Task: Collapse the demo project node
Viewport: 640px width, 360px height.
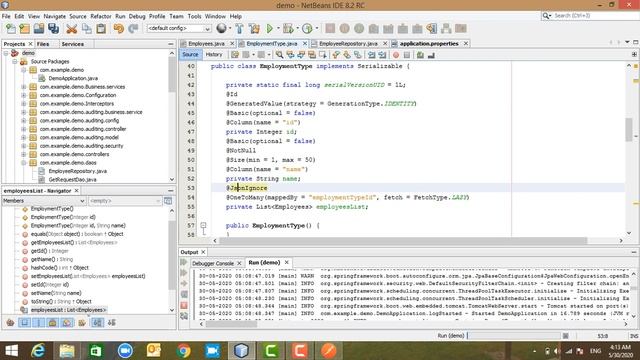Action: click(6, 53)
